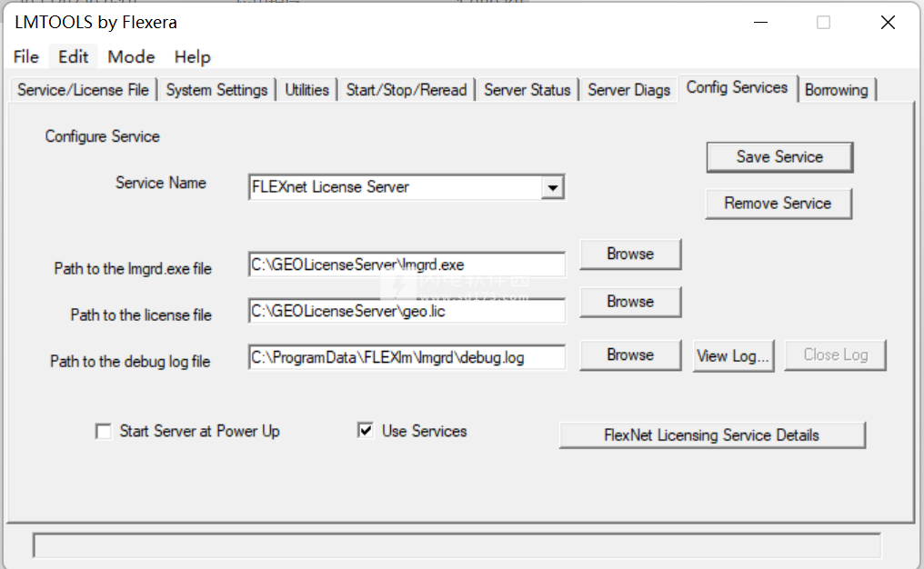Image resolution: width=924 pixels, height=569 pixels.
Task: Click the license file path input field
Action: click(x=407, y=311)
